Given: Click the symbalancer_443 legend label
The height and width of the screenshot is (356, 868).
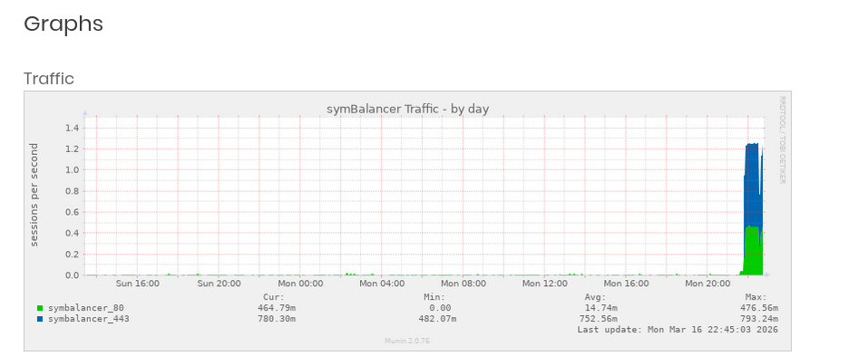Looking at the screenshot, I should click(x=89, y=319).
